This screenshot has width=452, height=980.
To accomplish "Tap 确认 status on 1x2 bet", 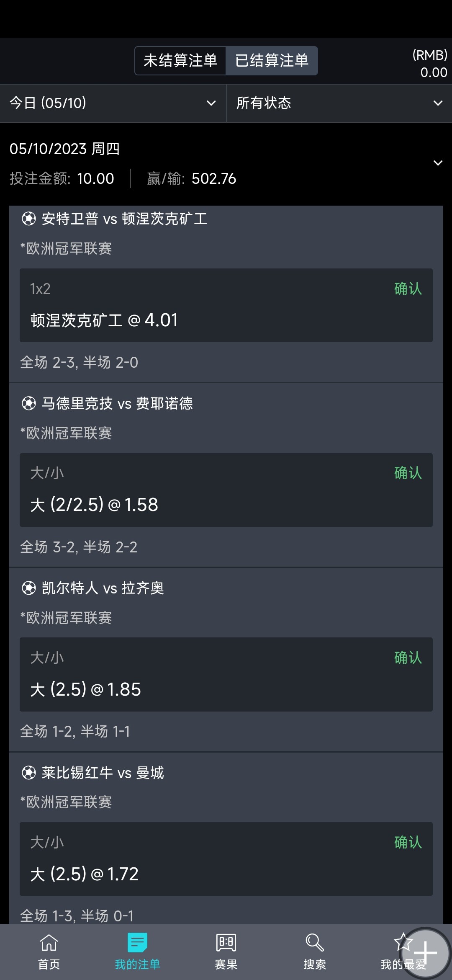I will (408, 289).
